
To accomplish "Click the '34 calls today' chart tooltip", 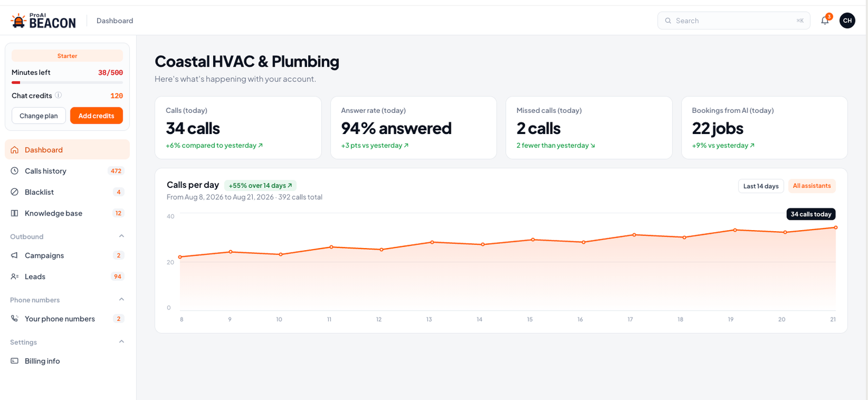I will tap(811, 214).
